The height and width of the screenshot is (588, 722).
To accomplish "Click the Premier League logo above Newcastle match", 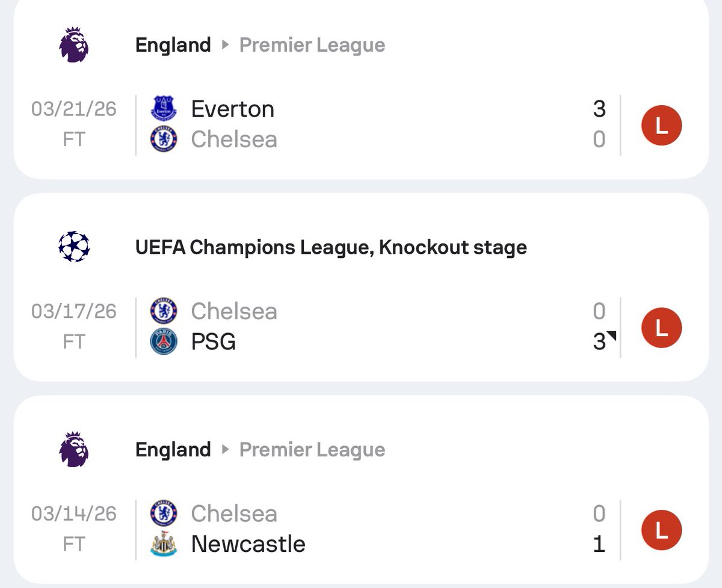I will pyautogui.click(x=74, y=449).
